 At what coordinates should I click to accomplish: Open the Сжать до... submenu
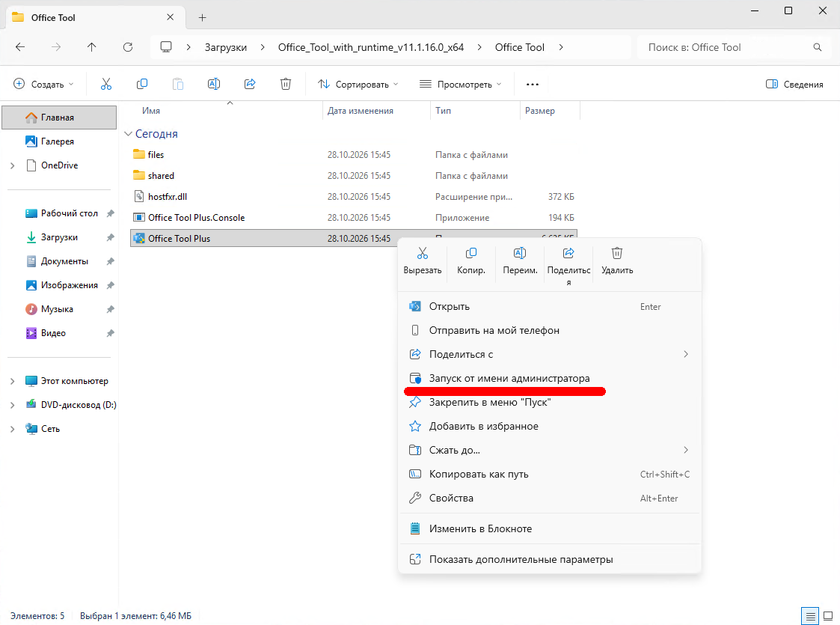[550, 451]
